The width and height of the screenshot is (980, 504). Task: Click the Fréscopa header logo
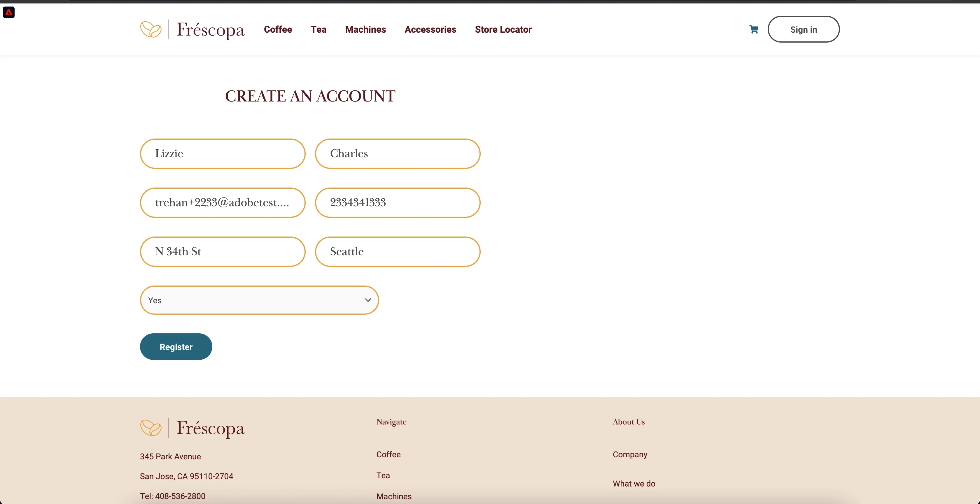point(192,29)
